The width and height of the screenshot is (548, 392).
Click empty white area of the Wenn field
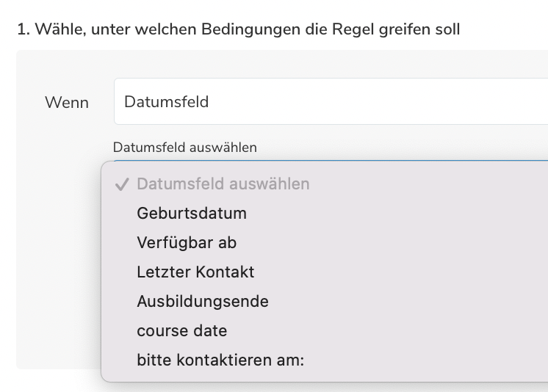pos(404,102)
